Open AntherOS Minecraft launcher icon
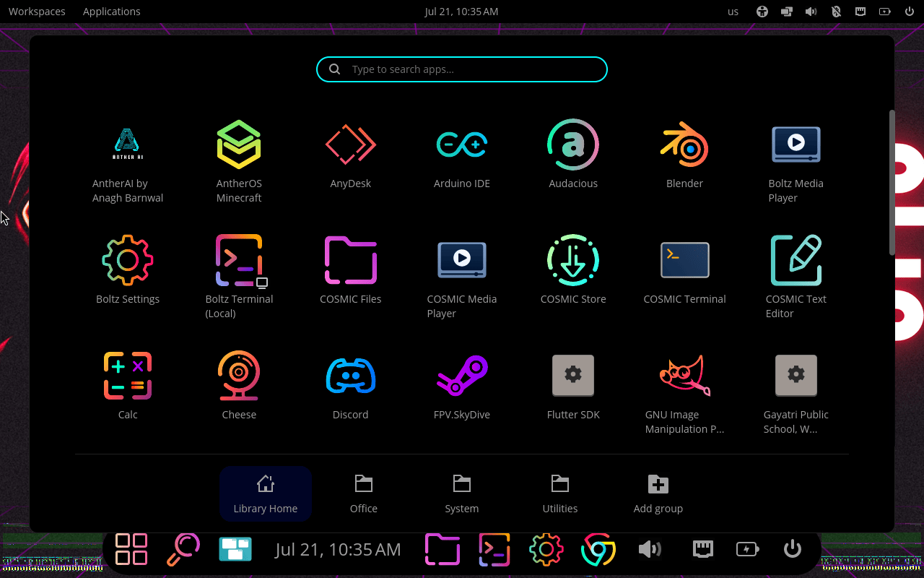 [x=239, y=144]
